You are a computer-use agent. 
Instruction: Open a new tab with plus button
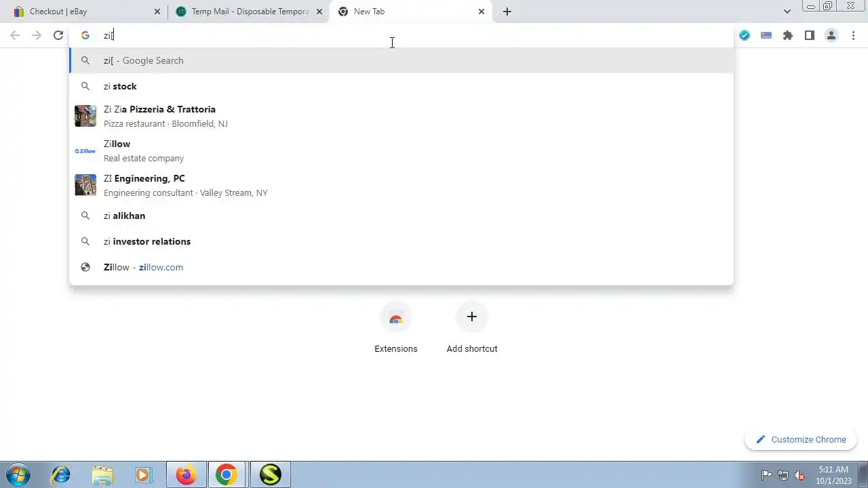pyautogui.click(x=507, y=12)
